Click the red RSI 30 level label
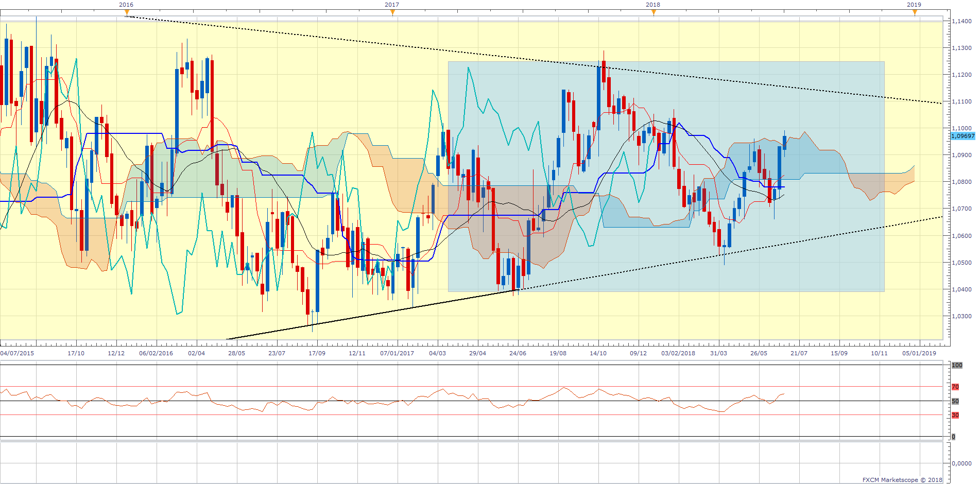 (955, 415)
